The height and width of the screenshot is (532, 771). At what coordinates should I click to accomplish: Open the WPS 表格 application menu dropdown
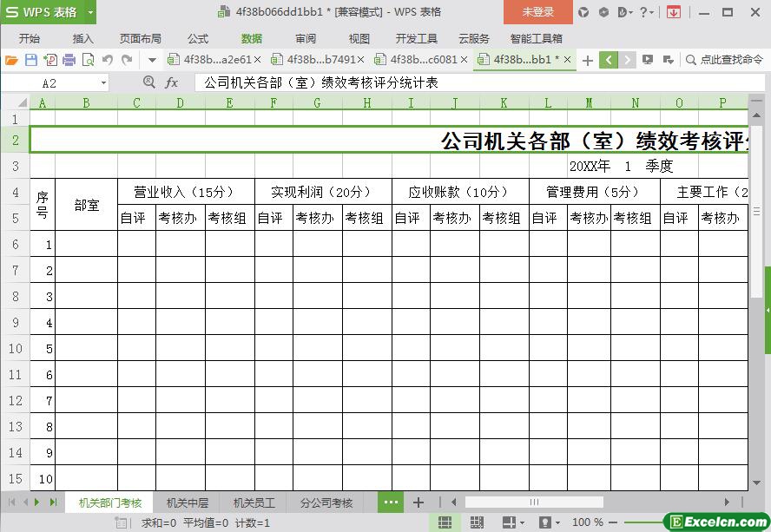point(90,12)
